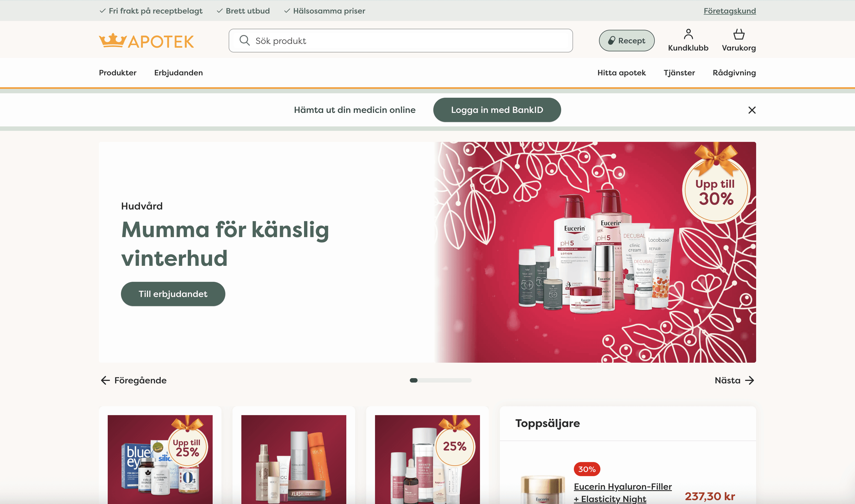This screenshot has width=855, height=504.
Task: Click the pill icon on Recept button
Action: 611,40
